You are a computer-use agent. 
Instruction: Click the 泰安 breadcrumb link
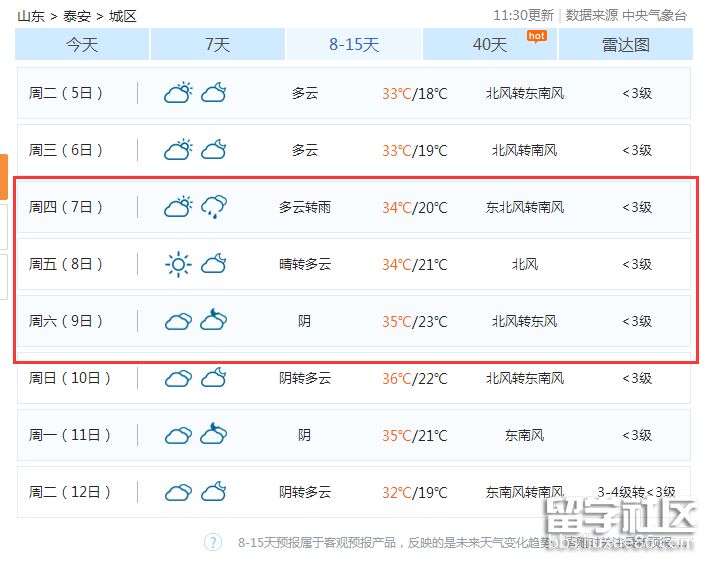click(77, 16)
